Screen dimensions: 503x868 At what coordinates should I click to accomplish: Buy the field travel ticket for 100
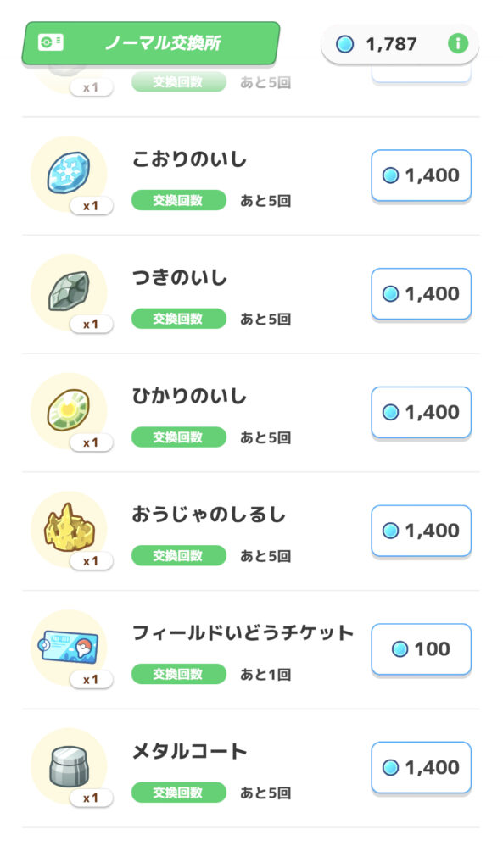coord(421,649)
